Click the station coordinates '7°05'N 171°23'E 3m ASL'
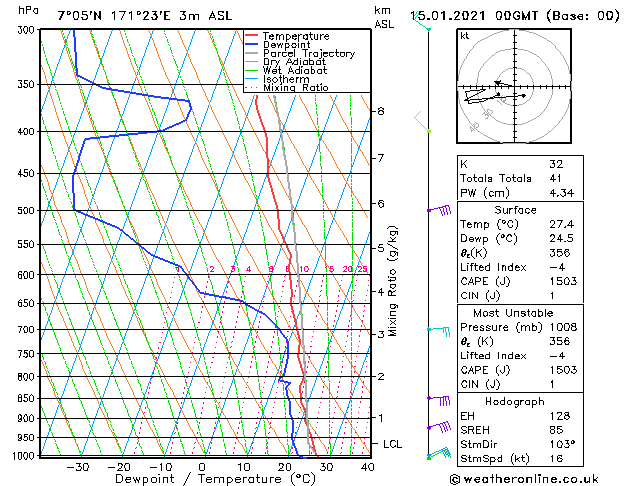Viewport: 629px width, 486px height. (x=145, y=16)
